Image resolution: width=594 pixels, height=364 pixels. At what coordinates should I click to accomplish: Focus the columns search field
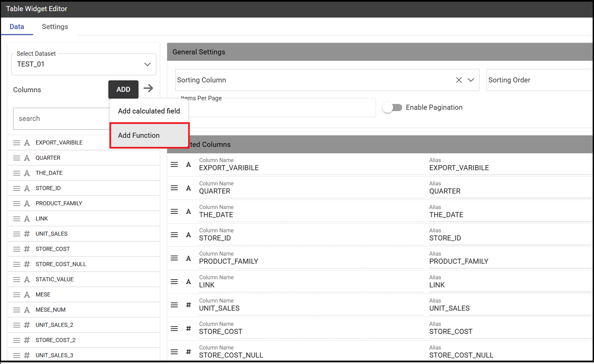click(x=62, y=119)
